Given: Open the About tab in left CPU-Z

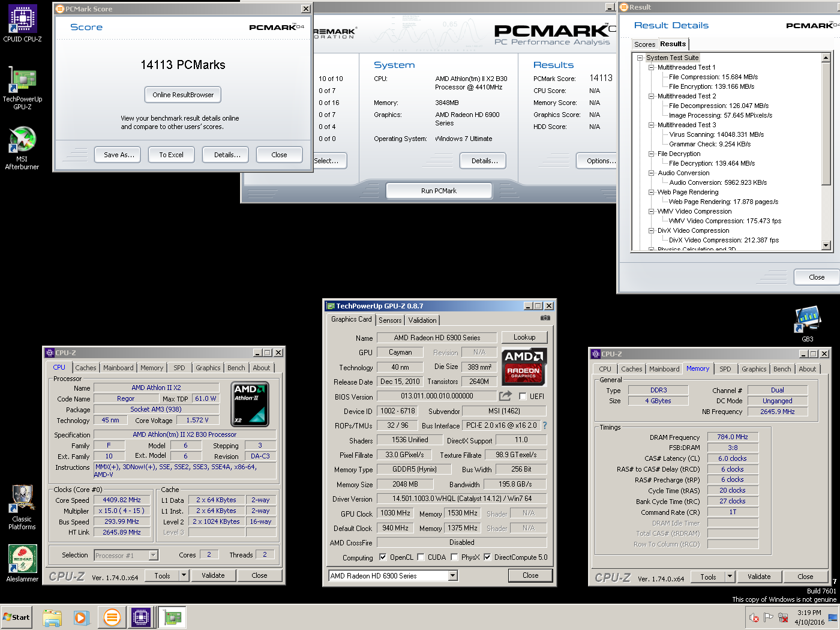Looking at the screenshot, I should [x=261, y=368].
